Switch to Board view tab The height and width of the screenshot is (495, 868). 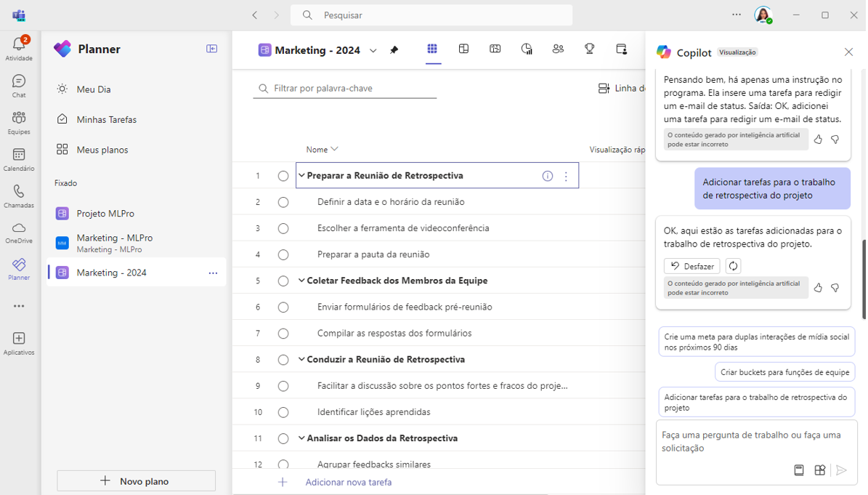[x=464, y=49]
